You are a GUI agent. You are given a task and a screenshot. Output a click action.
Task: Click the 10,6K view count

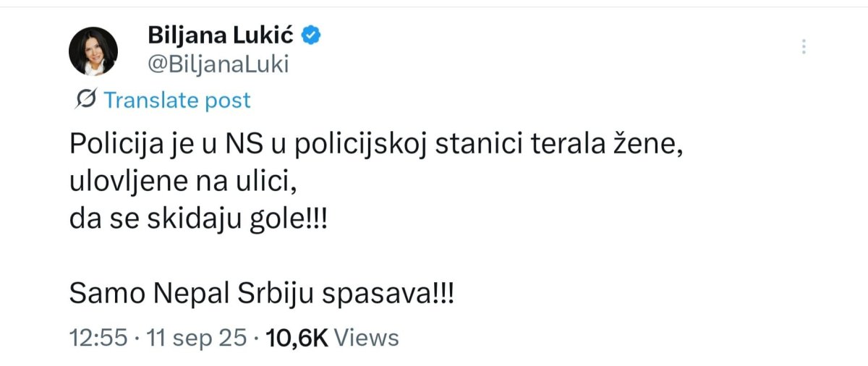298,337
